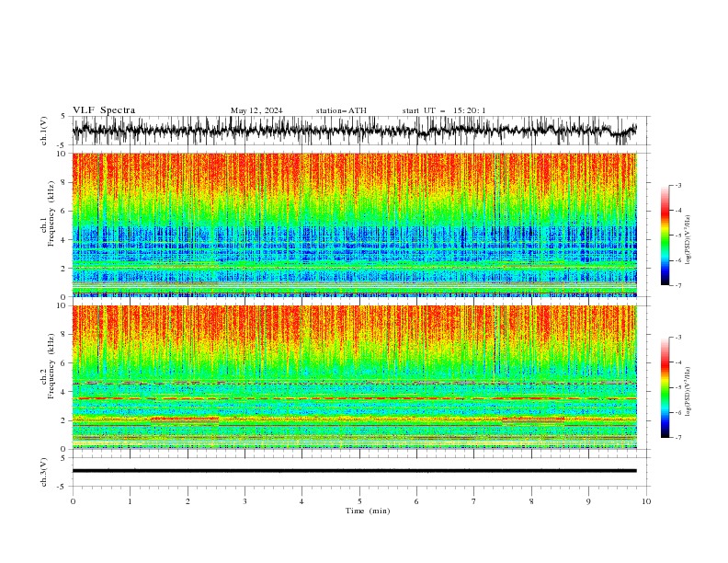
Task: Click the "2" tick on the time axis
Action: [188, 501]
